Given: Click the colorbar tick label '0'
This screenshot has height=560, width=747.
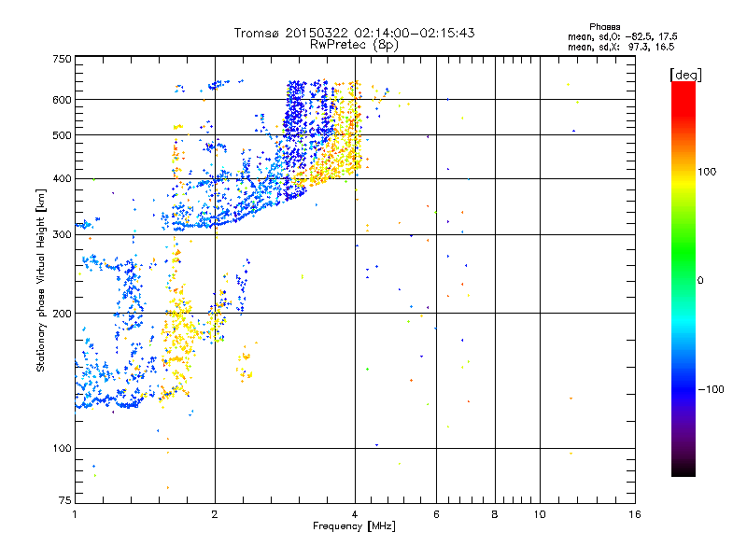Looking at the screenshot, I should pos(699,281).
